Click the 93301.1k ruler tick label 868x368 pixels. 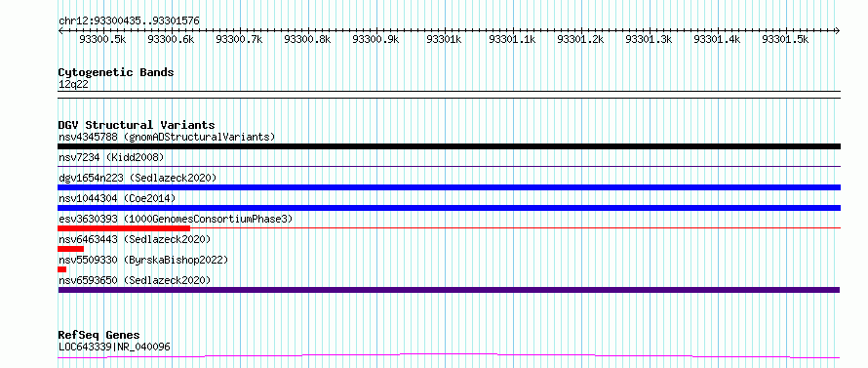pyautogui.click(x=512, y=39)
